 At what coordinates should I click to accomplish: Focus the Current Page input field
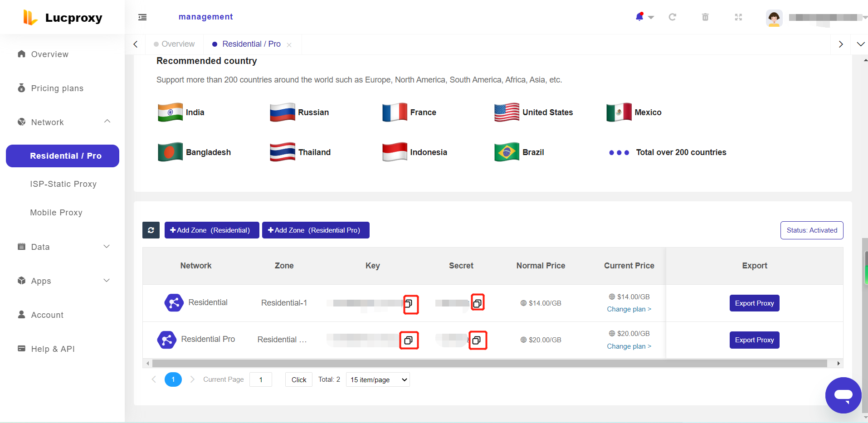pyautogui.click(x=261, y=379)
